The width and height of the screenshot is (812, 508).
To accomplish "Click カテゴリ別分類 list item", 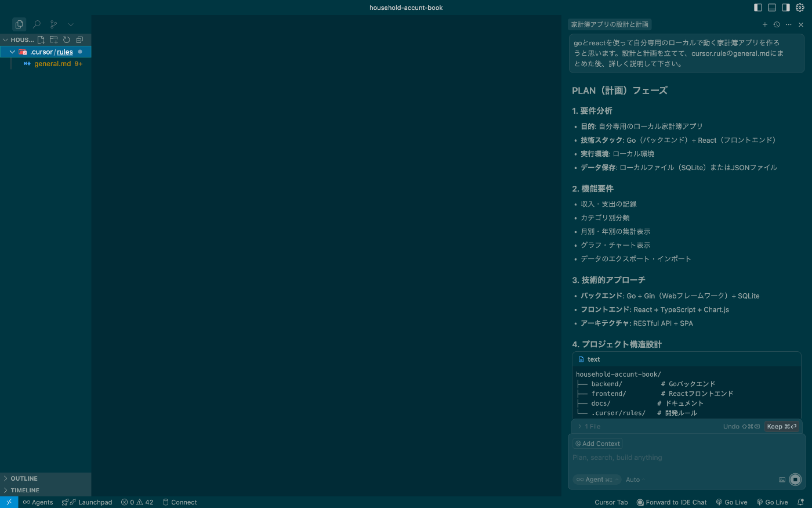I will click(x=605, y=218).
